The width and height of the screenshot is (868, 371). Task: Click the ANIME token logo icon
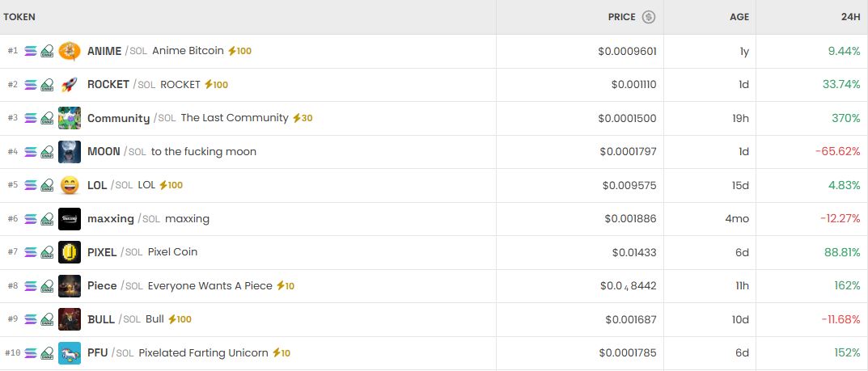click(70, 51)
